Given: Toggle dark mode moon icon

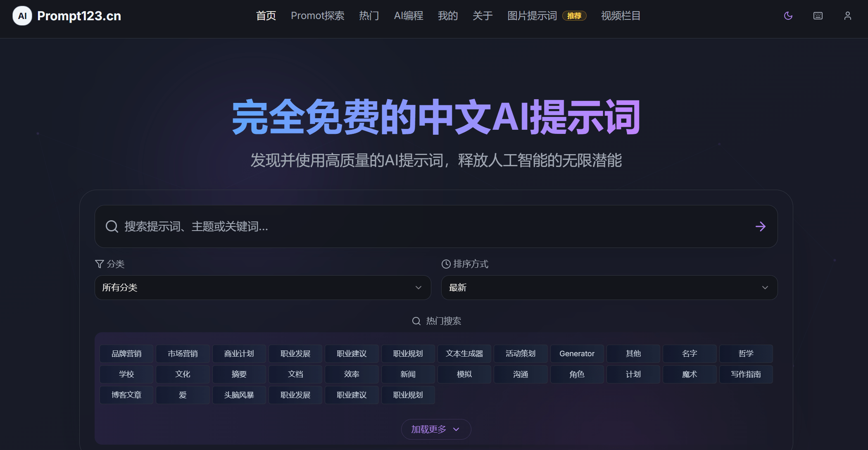Looking at the screenshot, I should (x=788, y=16).
